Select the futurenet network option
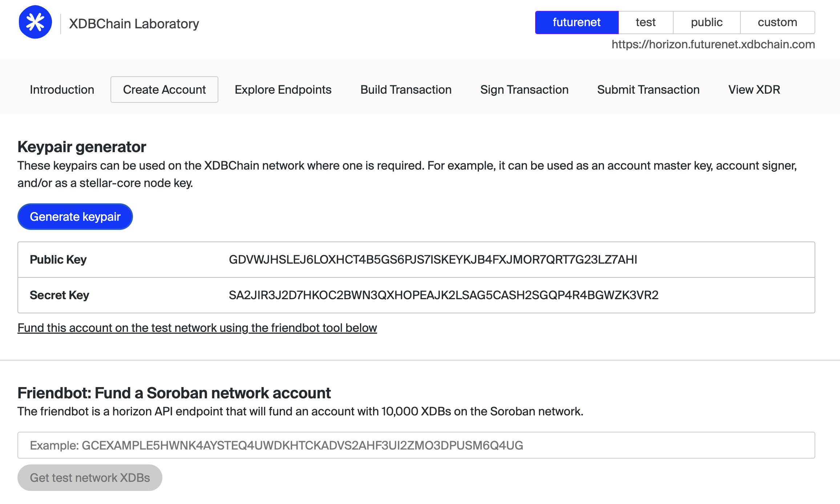This screenshot has width=840, height=504. (577, 23)
